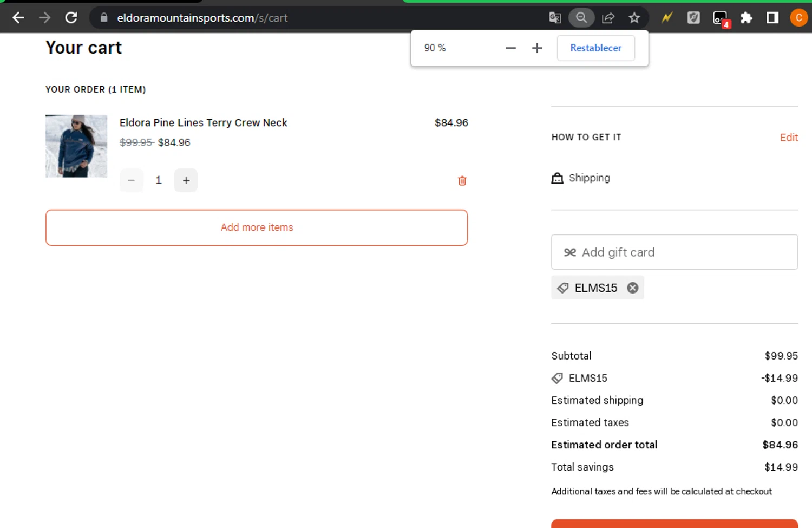Screen dimensions: 812x528
Task: Open the translate page icon
Action: (x=555, y=18)
